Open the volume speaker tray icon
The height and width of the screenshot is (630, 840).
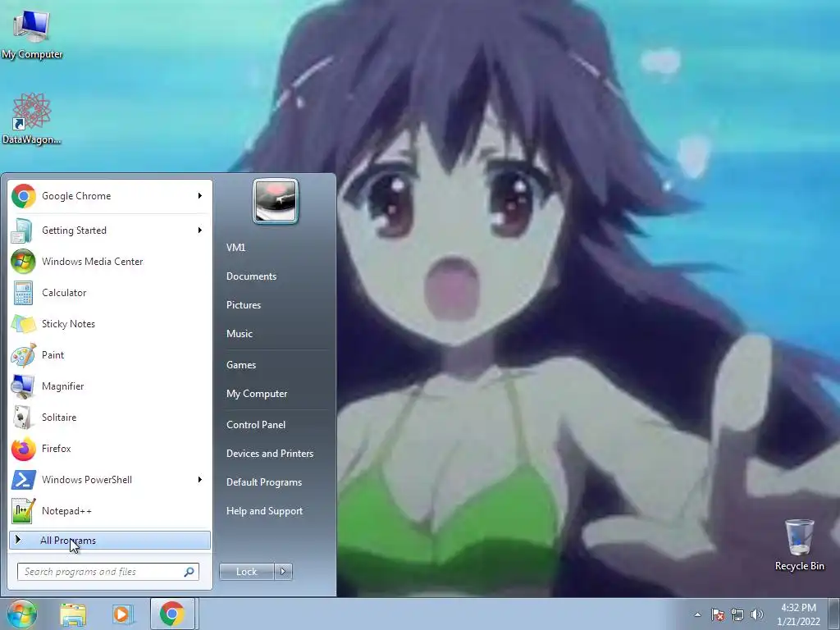pyautogui.click(x=757, y=614)
